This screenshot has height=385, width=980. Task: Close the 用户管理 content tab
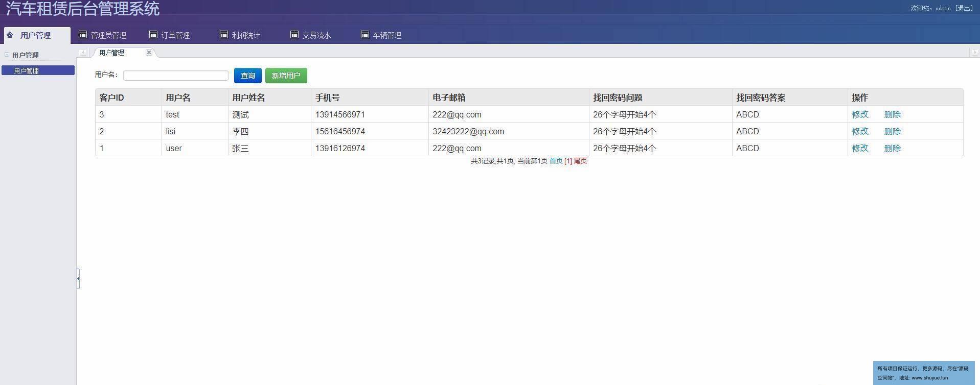(x=149, y=52)
